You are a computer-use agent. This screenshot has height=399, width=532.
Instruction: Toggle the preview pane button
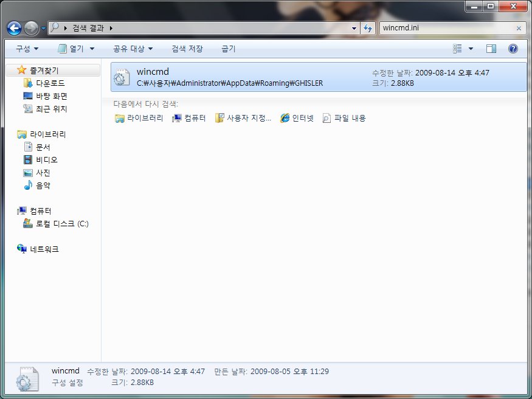[x=491, y=49]
